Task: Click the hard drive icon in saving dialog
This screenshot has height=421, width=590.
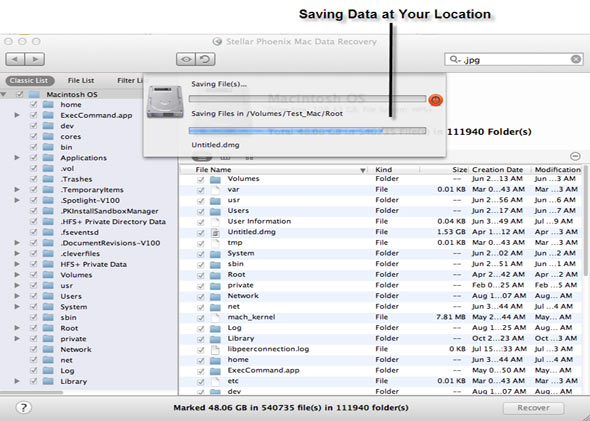Action: pyautogui.click(x=165, y=102)
